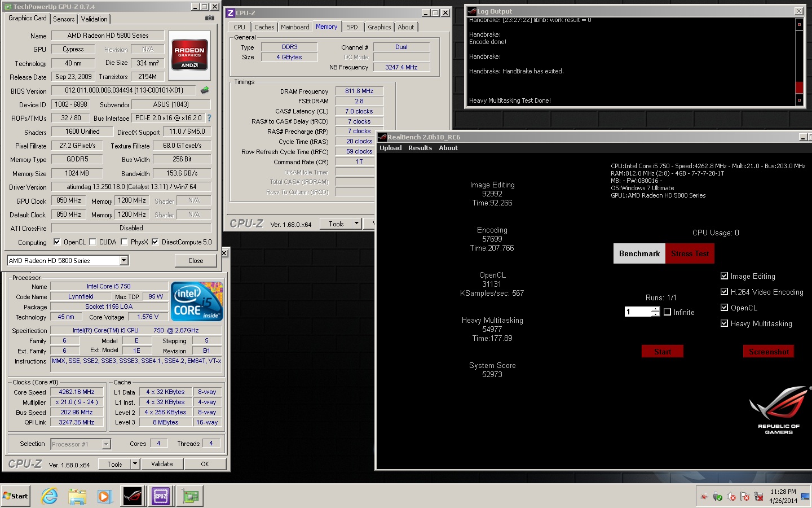The width and height of the screenshot is (812, 508).
Task: Click the Validate button in CPU-Z
Action: pyautogui.click(x=162, y=464)
